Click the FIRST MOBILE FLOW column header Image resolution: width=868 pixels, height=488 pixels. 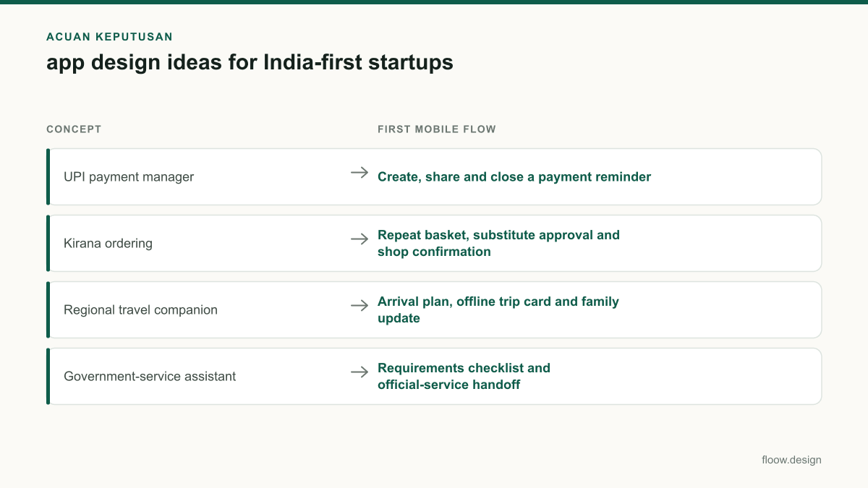pyautogui.click(x=437, y=129)
